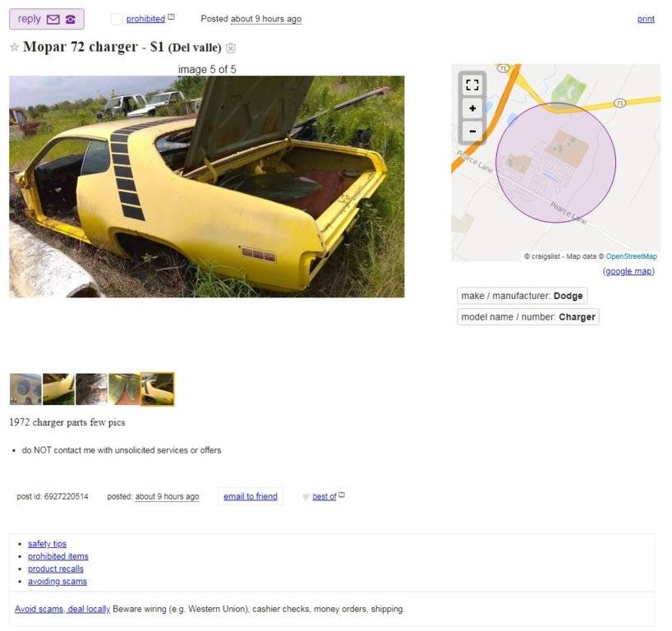The width and height of the screenshot is (672, 631).
Task: Check the prohibited flag checkbox
Action: click(116, 19)
